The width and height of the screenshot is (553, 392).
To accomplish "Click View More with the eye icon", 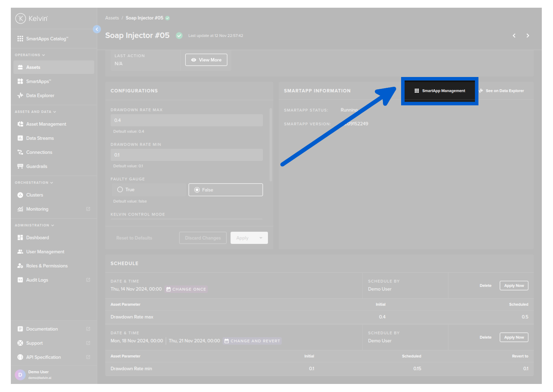I will tap(206, 60).
